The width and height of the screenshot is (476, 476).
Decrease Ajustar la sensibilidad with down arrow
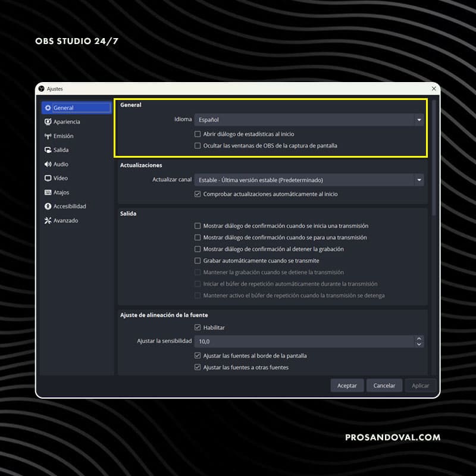tap(419, 345)
